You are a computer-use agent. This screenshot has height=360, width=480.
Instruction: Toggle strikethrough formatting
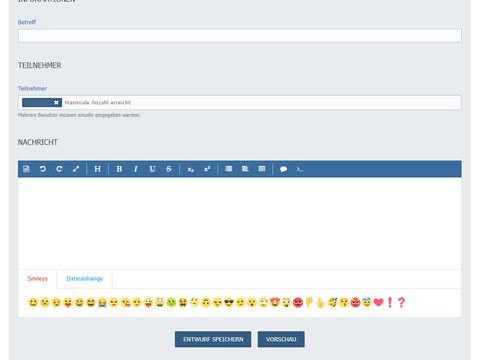[169, 169]
